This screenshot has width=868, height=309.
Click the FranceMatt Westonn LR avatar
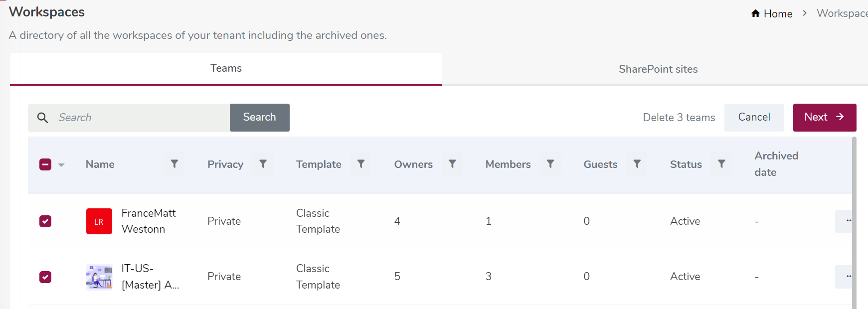[x=99, y=221]
